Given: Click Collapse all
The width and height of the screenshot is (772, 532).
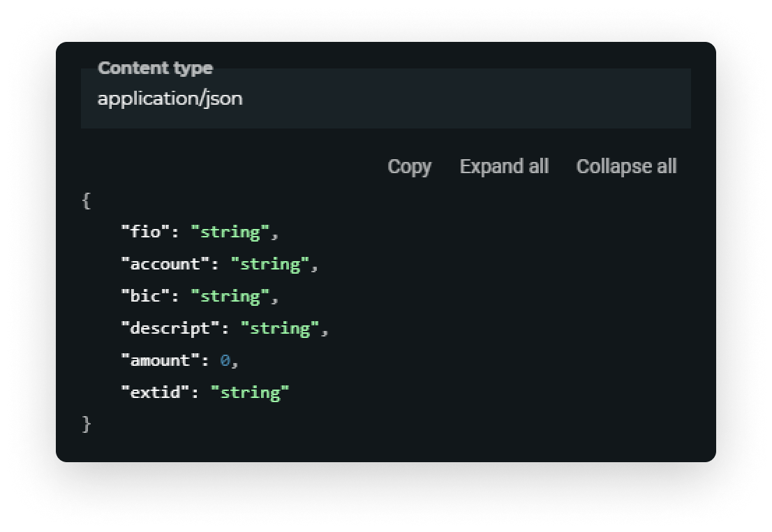Looking at the screenshot, I should click(626, 166).
